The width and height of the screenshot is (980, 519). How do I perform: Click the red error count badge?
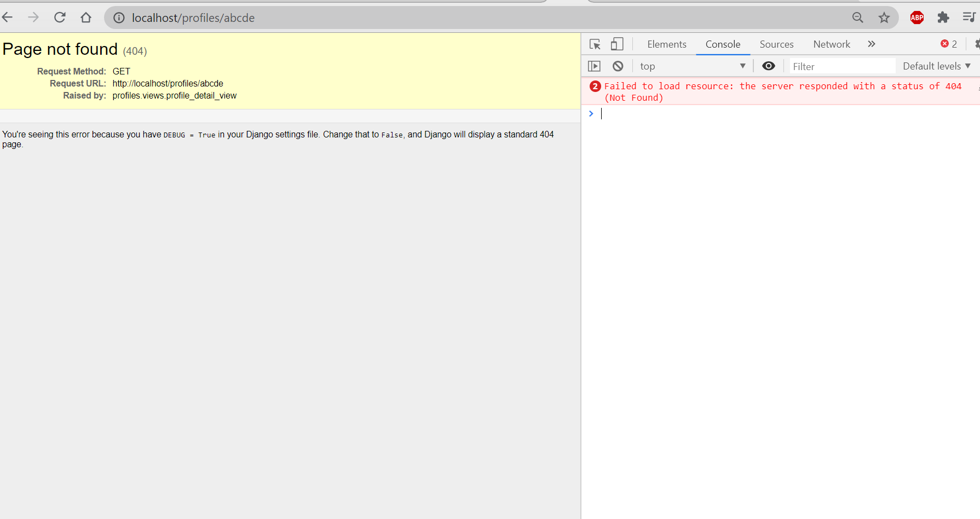point(949,44)
